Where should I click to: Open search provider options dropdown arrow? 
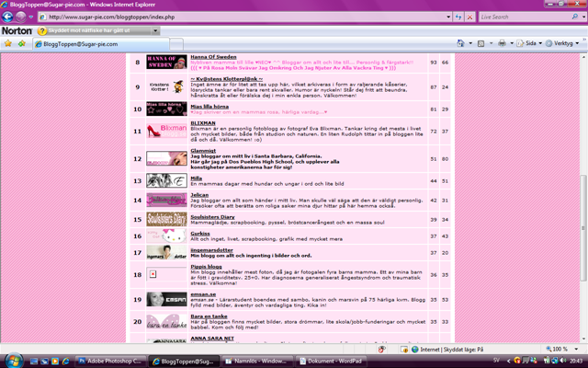583,17
